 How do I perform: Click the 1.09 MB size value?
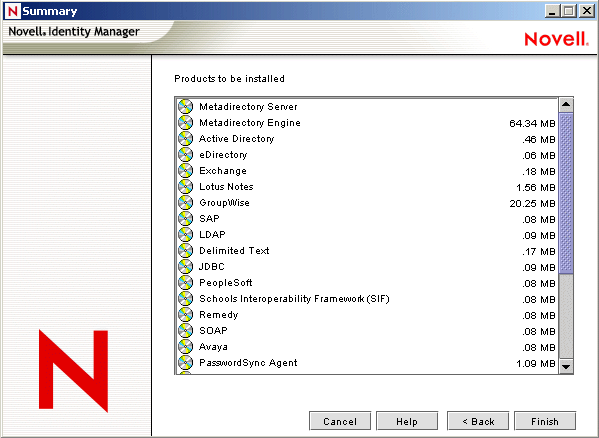click(536, 364)
